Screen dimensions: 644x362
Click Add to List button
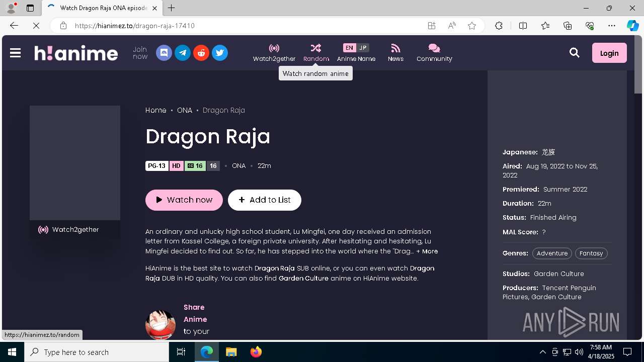coord(265,200)
